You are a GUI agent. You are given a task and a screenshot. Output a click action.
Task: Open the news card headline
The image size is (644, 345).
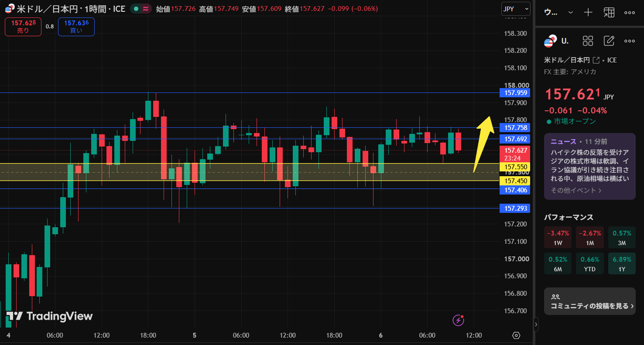(x=589, y=166)
